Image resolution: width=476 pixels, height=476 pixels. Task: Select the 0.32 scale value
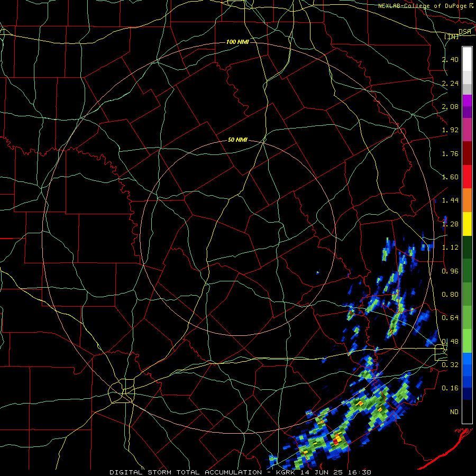pyautogui.click(x=450, y=365)
